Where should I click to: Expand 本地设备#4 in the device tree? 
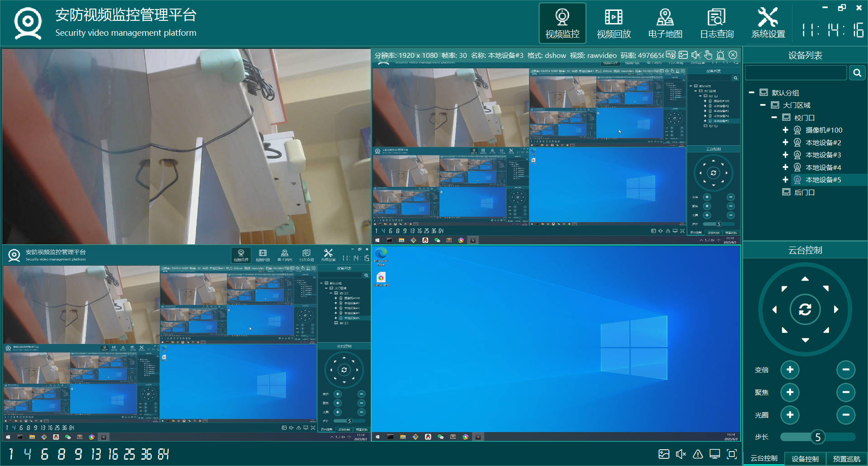pos(785,167)
